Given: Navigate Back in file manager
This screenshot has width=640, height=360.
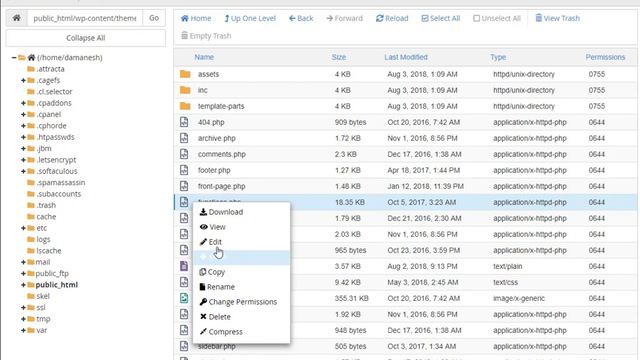Looking at the screenshot, I should click(301, 18).
